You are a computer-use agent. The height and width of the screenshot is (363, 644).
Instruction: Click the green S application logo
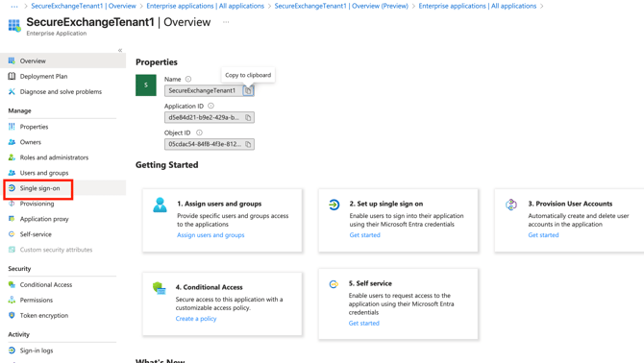[x=146, y=85]
